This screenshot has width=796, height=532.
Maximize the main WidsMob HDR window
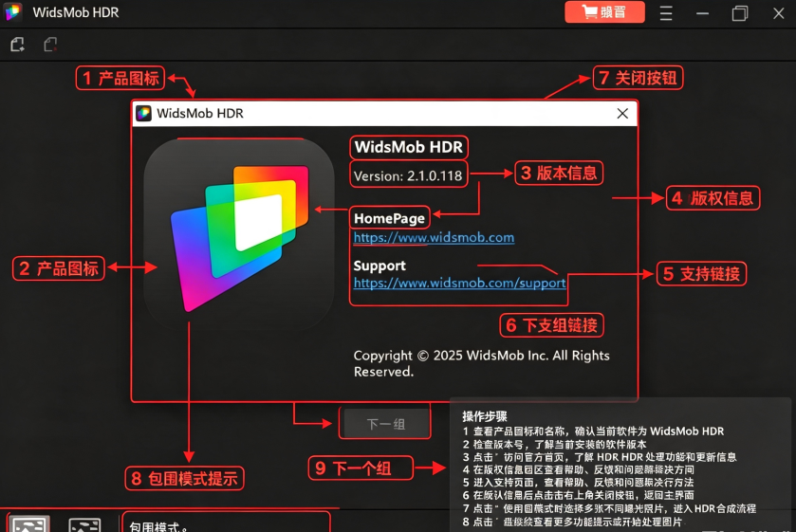[x=740, y=13]
